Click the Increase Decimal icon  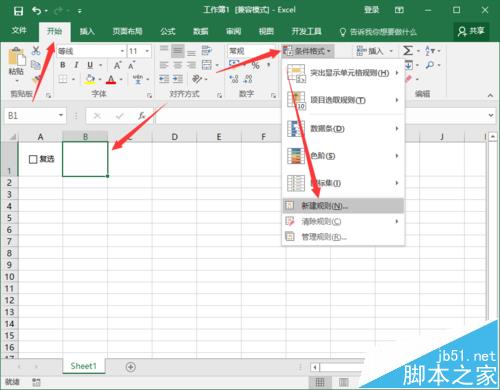pyautogui.click(x=234, y=79)
